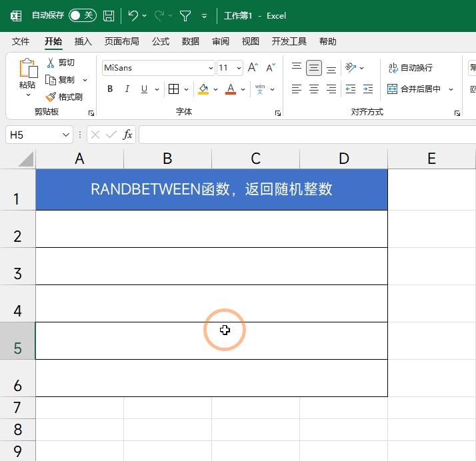
Task: Click the Save icon in title bar
Action: pos(109,15)
